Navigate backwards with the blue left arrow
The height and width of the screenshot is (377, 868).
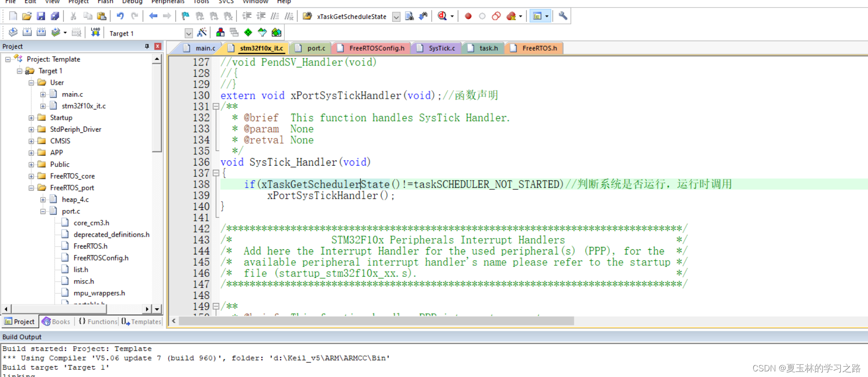tap(153, 16)
